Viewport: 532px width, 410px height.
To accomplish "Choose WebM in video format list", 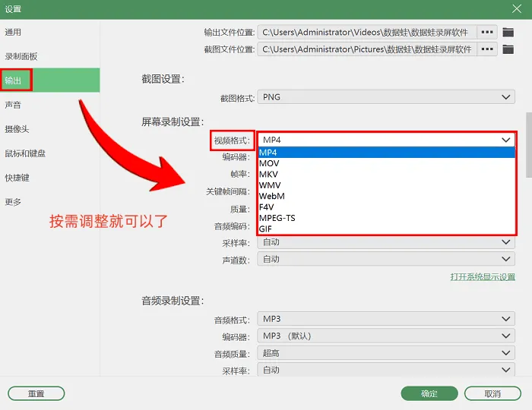I will (387, 196).
